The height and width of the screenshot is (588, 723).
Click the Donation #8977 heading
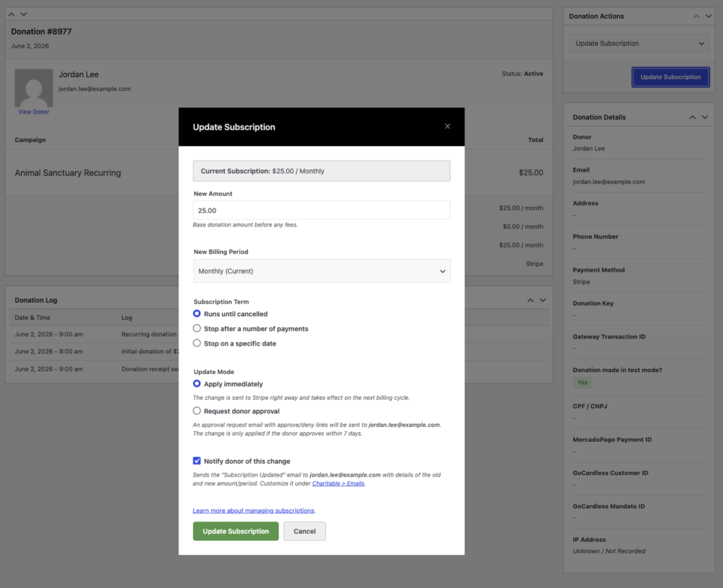point(41,32)
